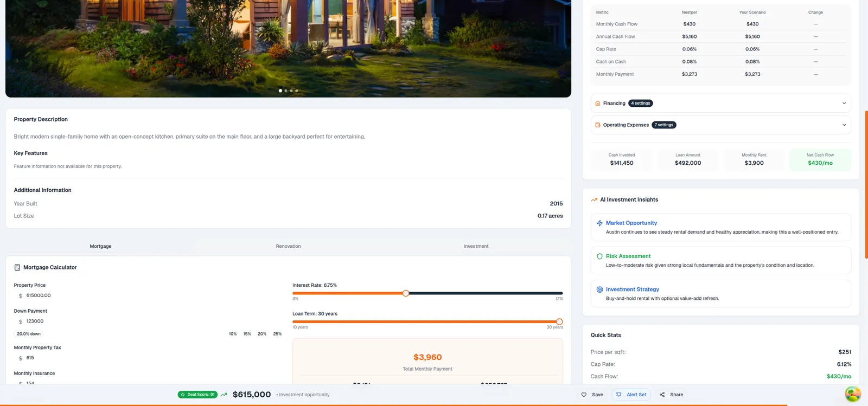This screenshot has height=406, width=868.
Task: Expand the Financing settings section
Action: pyautogui.click(x=720, y=104)
